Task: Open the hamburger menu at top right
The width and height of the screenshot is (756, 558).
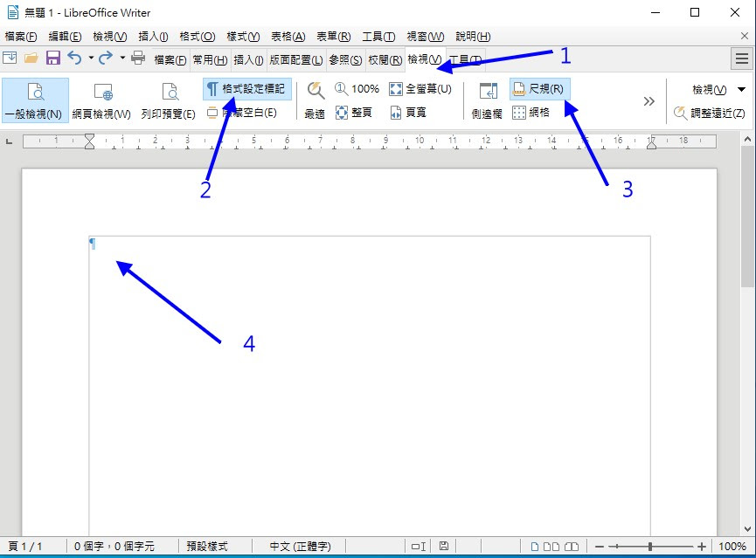Action: (742, 59)
